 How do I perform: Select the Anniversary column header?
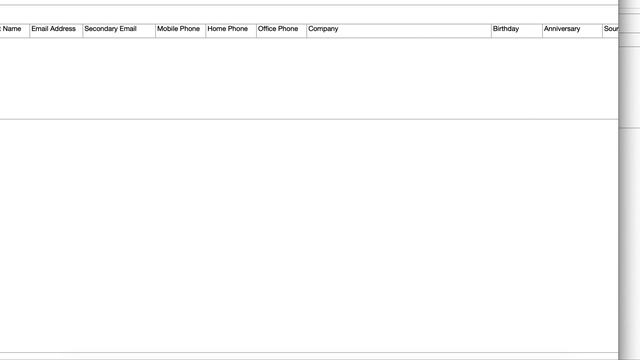click(573, 31)
